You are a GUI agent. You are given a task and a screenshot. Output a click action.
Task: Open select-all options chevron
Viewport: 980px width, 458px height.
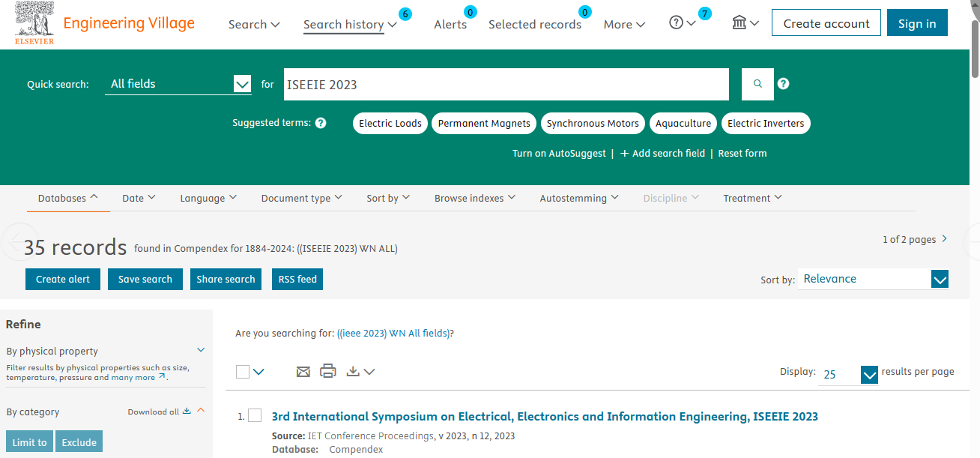tap(258, 371)
